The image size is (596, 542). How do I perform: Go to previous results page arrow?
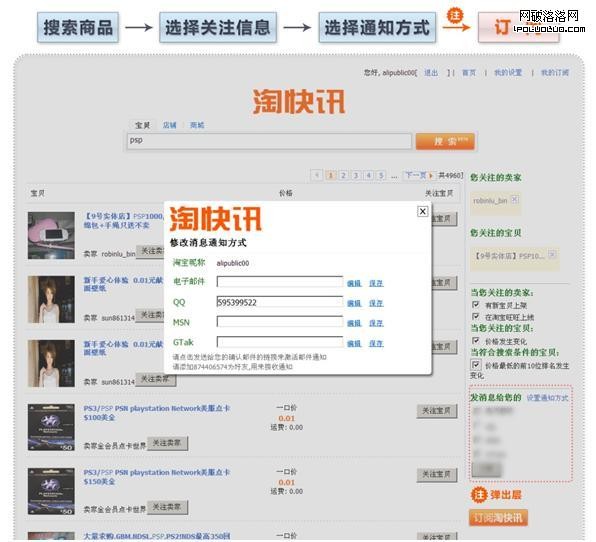[x=317, y=175]
